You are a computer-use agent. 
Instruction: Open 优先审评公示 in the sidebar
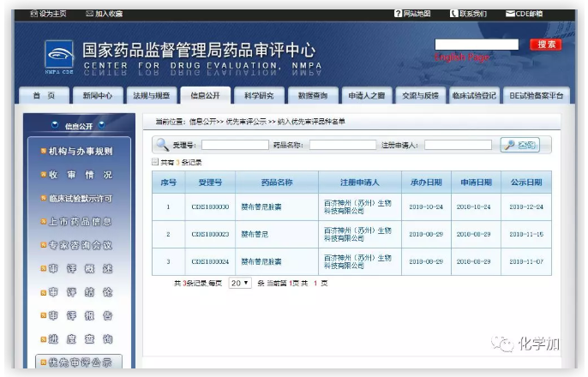coord(79,362)
